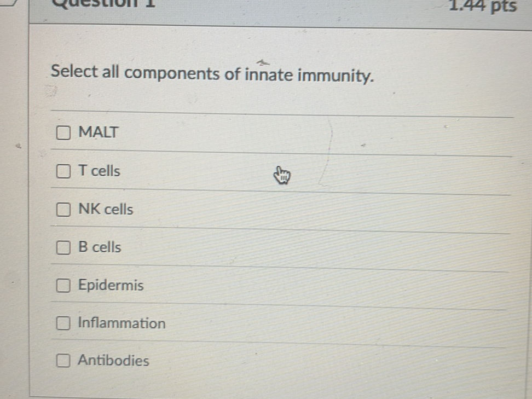Click the divider line below the question

point(274,112)
